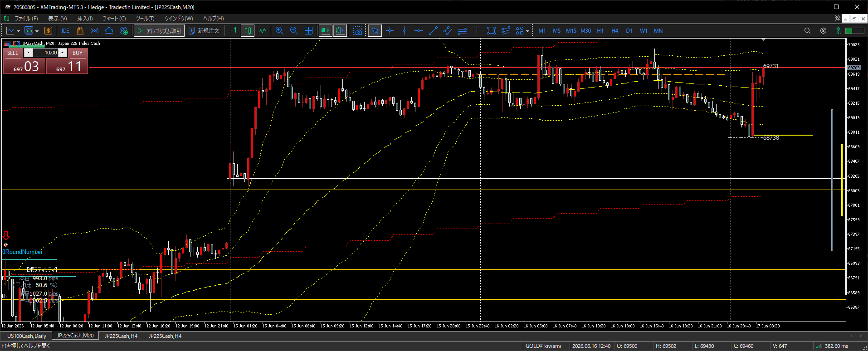Viewport: 868px width, 351px height.
Task: Open the account profile icon
Action: [823, 31]
